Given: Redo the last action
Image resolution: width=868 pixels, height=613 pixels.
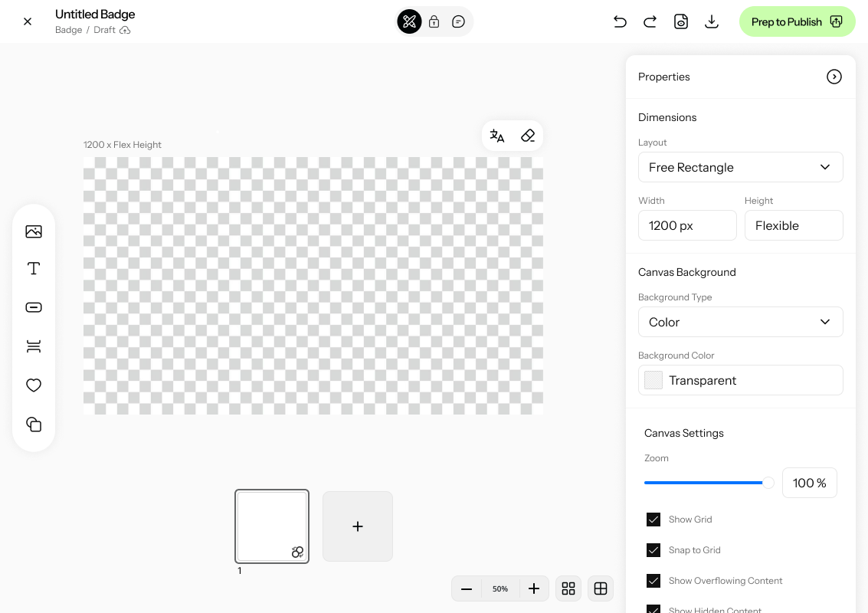Looking at the screenshot, I should [x=650, y=21].
